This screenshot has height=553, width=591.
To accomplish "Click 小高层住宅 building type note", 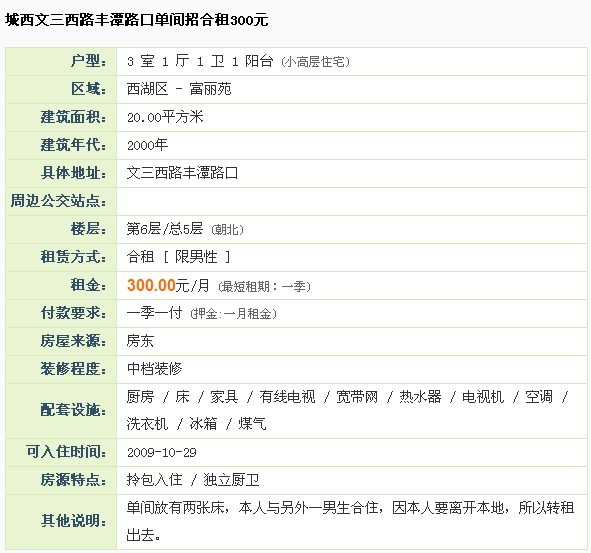I will pos(315,61).
